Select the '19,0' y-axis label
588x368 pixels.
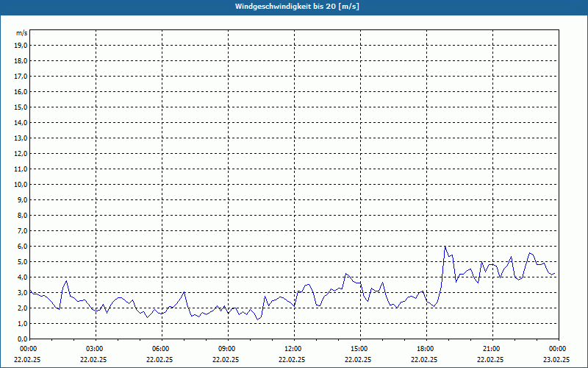click(x=21, y=46)
